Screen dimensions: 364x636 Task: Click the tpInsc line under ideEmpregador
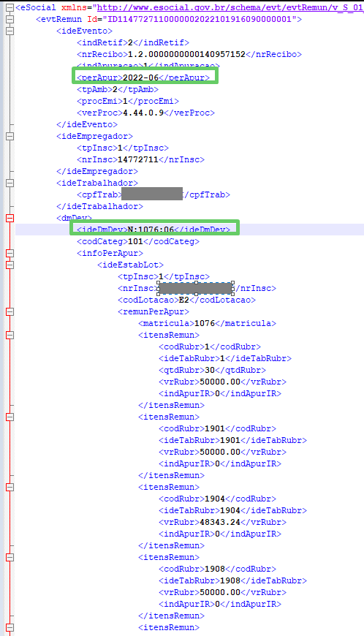click(x=123, y=148)
